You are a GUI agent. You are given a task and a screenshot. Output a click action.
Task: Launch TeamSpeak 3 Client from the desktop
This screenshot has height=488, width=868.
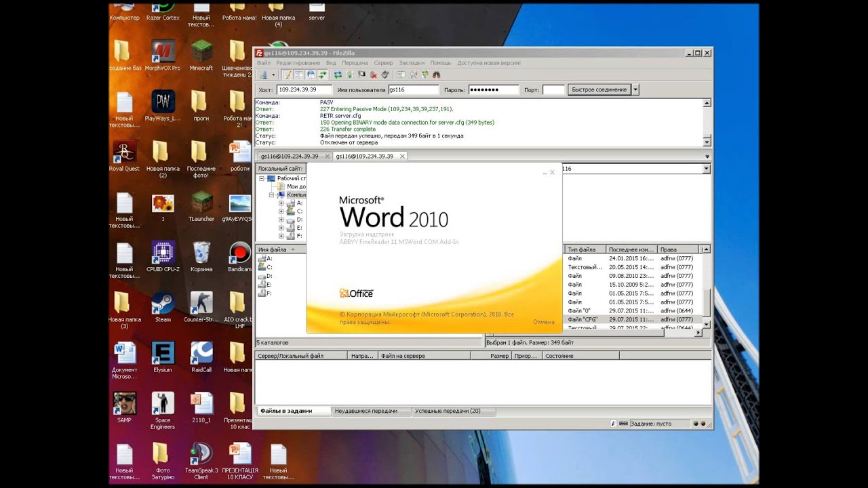201,462
